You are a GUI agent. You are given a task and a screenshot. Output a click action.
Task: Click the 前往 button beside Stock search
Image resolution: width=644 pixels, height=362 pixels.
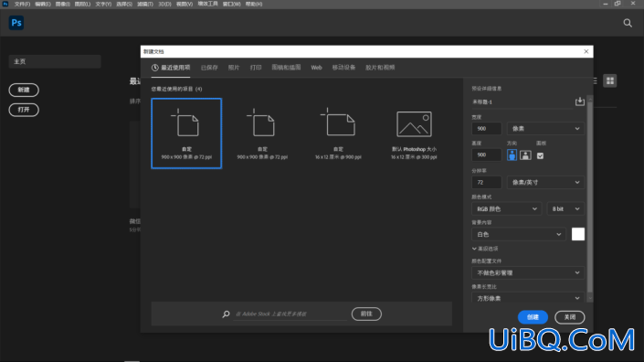366,314
